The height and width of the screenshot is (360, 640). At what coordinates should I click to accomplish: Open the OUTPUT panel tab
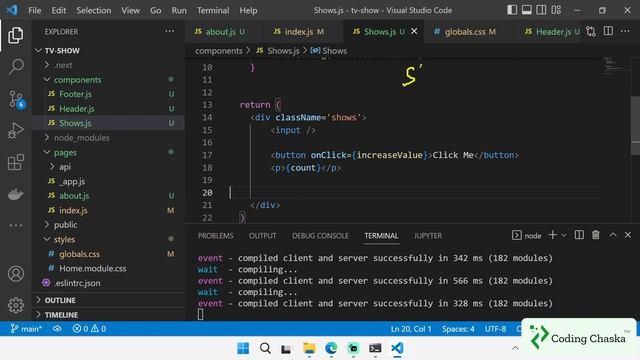[x=262, y=236]
